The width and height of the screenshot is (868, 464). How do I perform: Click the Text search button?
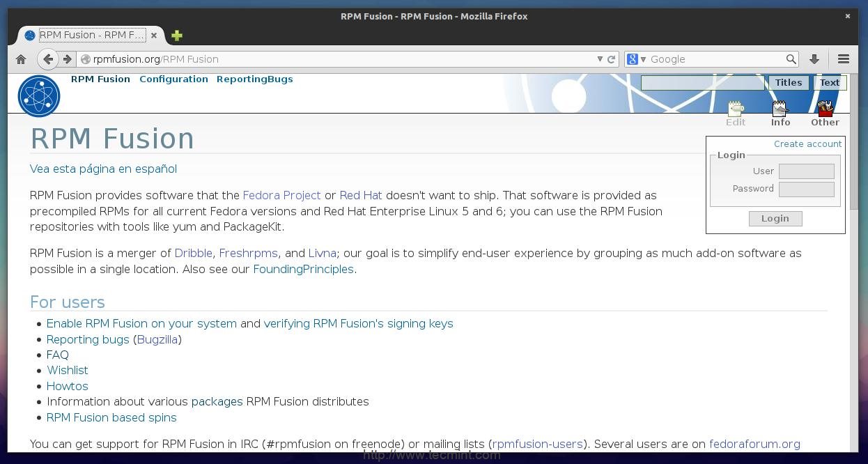(830, 82)
